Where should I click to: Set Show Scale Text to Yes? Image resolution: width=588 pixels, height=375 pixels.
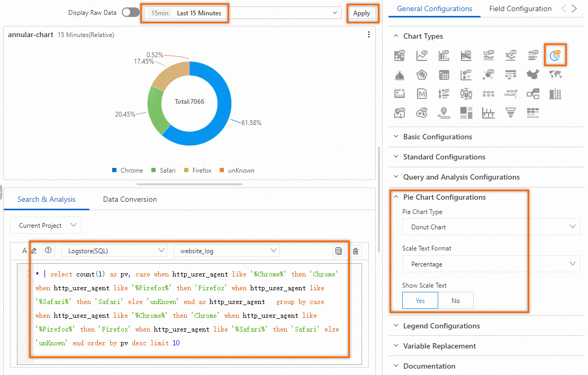420,300
